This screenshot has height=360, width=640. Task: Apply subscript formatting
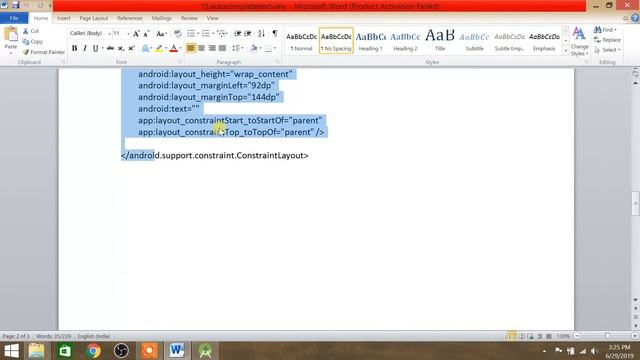(x=121, y=48)
